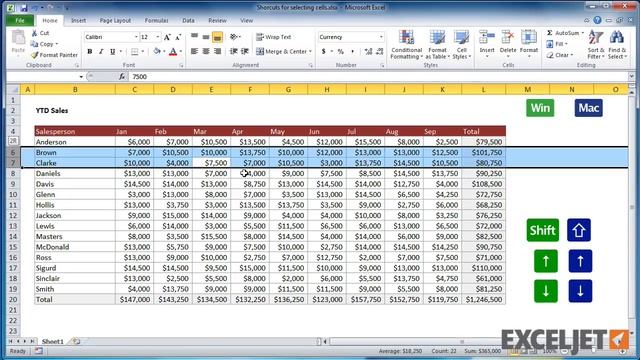Click the Insert Function fx icon
The height and width of the screenshot is (360, 640).
click(122, 77)
